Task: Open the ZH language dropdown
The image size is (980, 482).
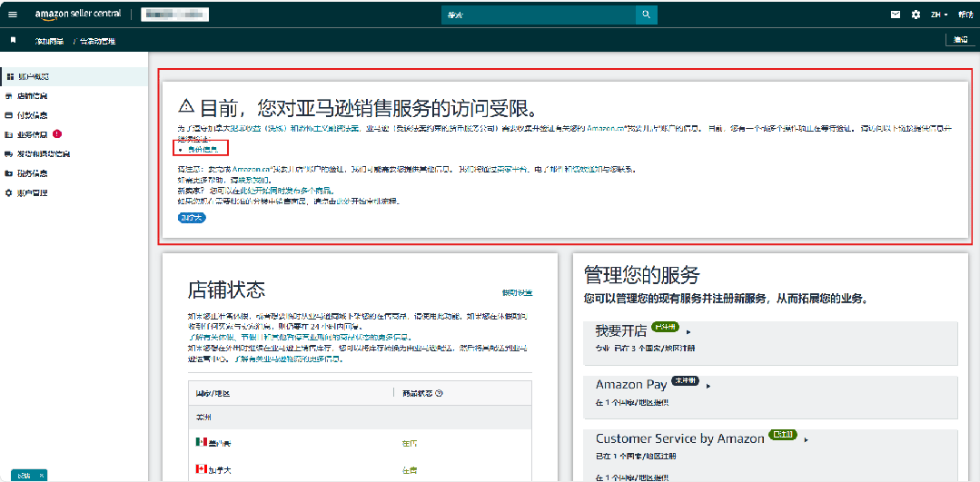Action: (938, 15)
